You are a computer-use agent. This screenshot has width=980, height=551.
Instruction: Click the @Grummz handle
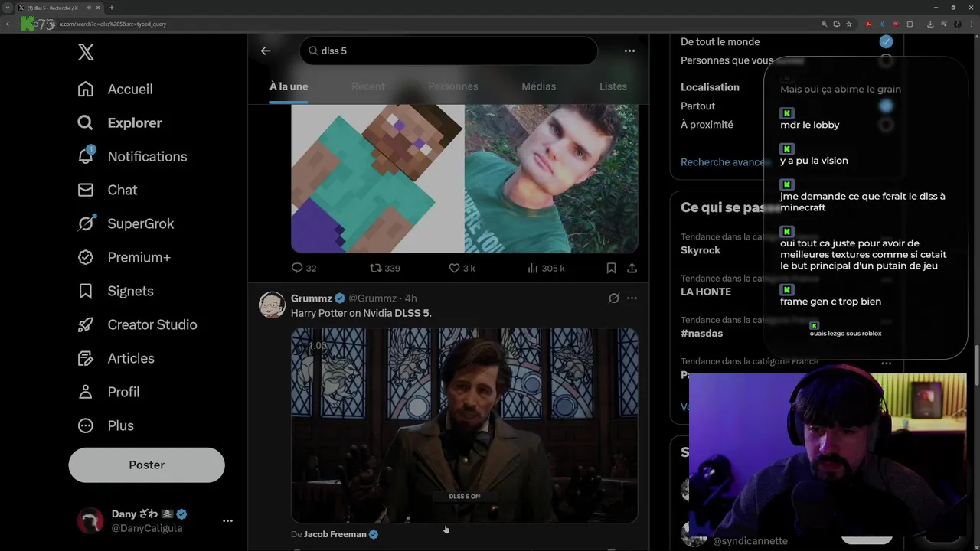[373, 298]
